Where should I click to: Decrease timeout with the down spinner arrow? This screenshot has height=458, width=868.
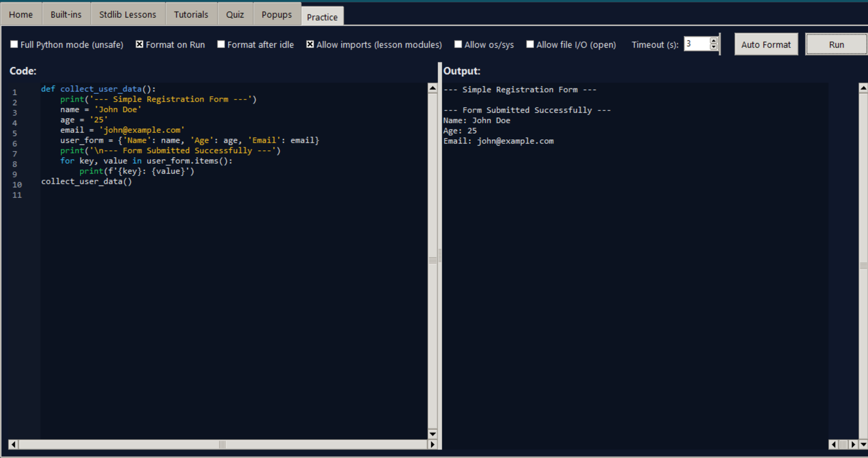pyautogui.click(x=713, y=47)
